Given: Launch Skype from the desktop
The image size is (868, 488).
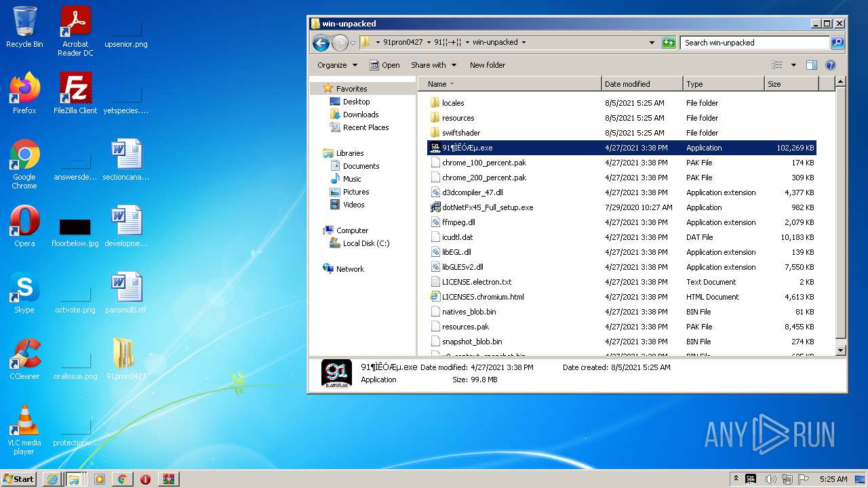Looking at the screenshot, I should point(24,292).
